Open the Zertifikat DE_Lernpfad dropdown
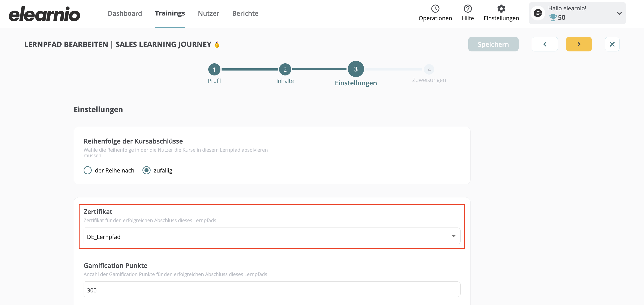This screenshot has height=305, width=644. click(x=272, y=236)
